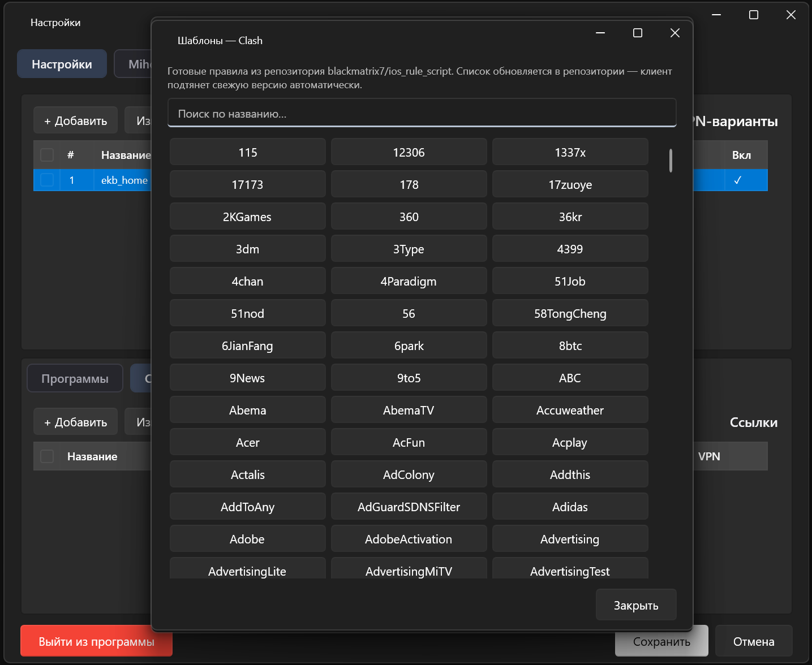The height and width of the screenshot is (665, 812).
Task: Pick the 360 template
Action: pos(409,217)
